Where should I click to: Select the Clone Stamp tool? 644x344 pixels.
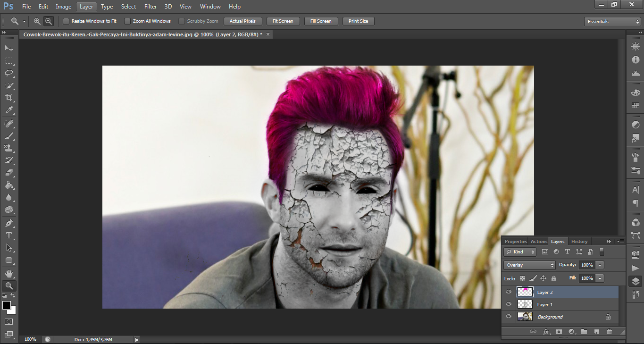coord(9,148)
